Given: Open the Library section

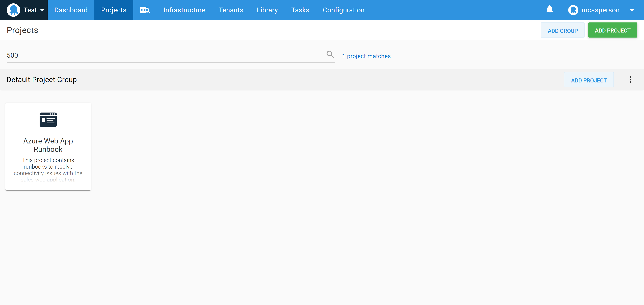Looking at the screenshot, I should 267,10.
